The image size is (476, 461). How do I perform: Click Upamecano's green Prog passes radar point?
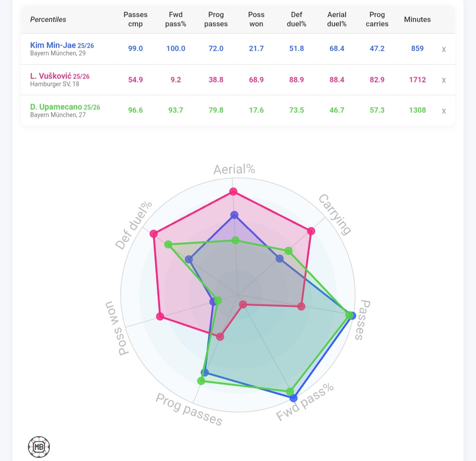(x=201, y=381)
